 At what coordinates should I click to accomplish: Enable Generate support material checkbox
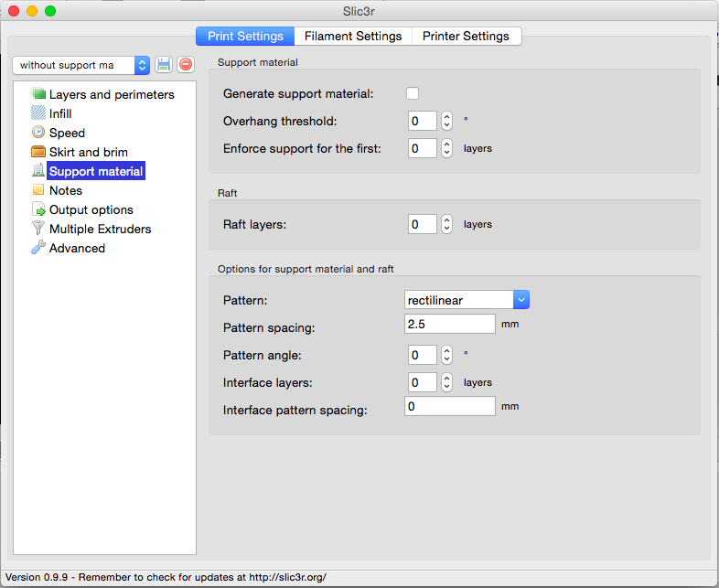[413, 93]
